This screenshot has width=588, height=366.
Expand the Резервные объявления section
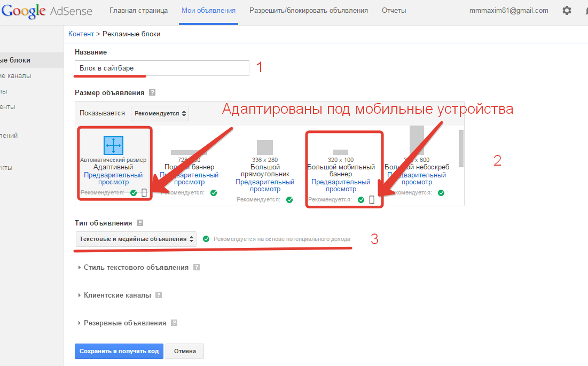(124, 323)
